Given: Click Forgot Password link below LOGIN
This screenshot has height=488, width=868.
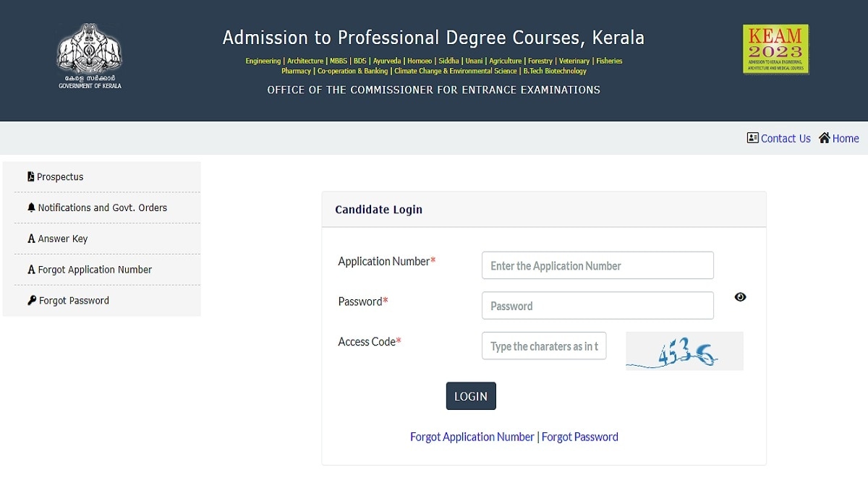Looking at the screenshot, I should click(x=579, y=436).
